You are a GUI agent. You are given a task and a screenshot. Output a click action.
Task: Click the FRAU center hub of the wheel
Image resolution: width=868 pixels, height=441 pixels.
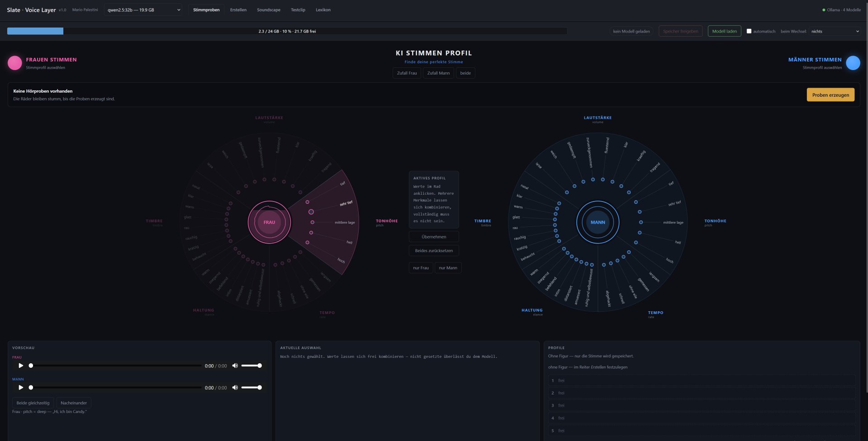[269, 222]
